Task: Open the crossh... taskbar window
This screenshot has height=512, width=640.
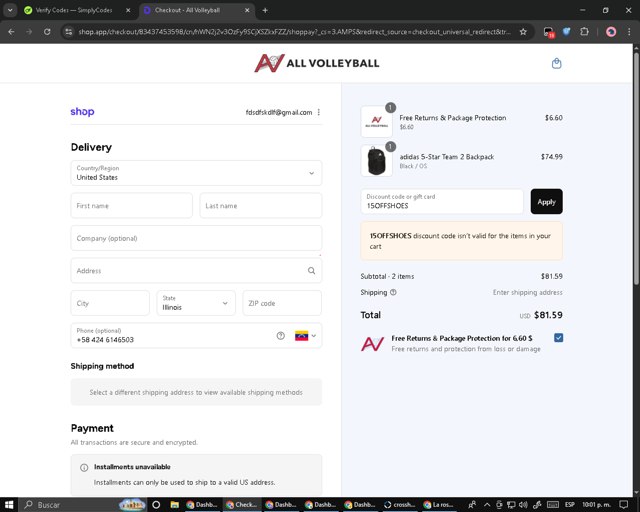Action: [x=400, y=505]
